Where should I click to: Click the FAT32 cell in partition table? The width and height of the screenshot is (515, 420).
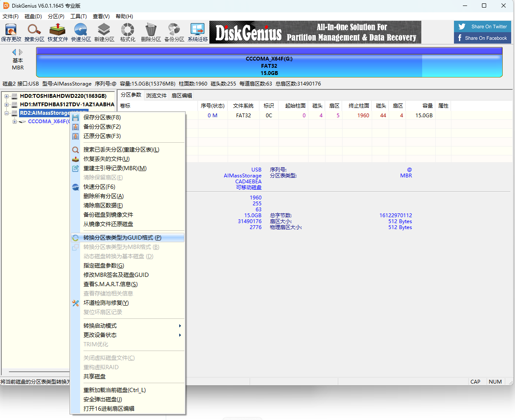tap(244, 116)
